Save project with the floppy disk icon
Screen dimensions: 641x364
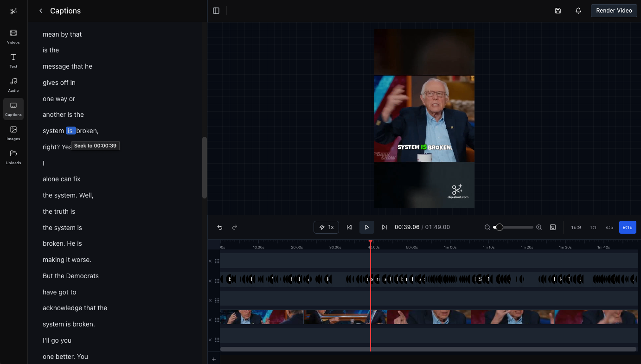tap(558, 11)
